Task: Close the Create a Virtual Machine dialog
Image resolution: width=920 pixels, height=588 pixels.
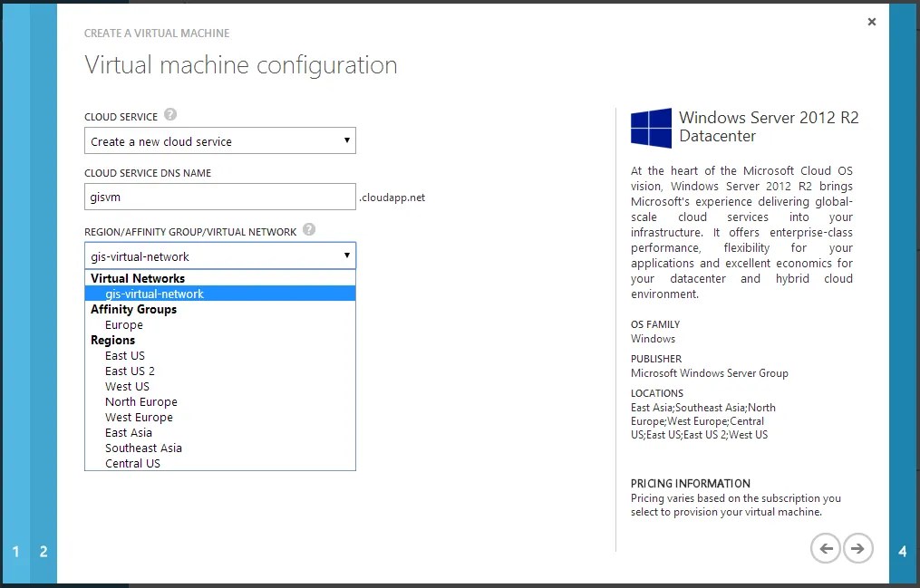Action: click(x=872, y=22)
